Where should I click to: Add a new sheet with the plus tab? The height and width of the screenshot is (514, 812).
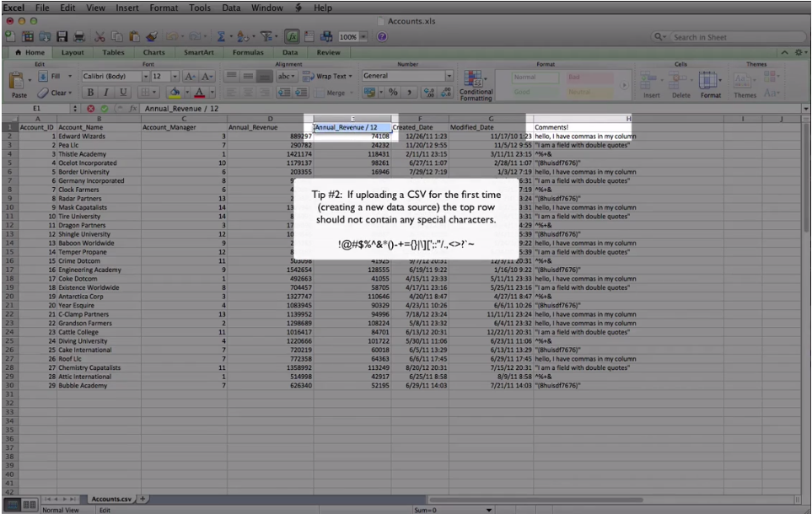coord(143,499)
